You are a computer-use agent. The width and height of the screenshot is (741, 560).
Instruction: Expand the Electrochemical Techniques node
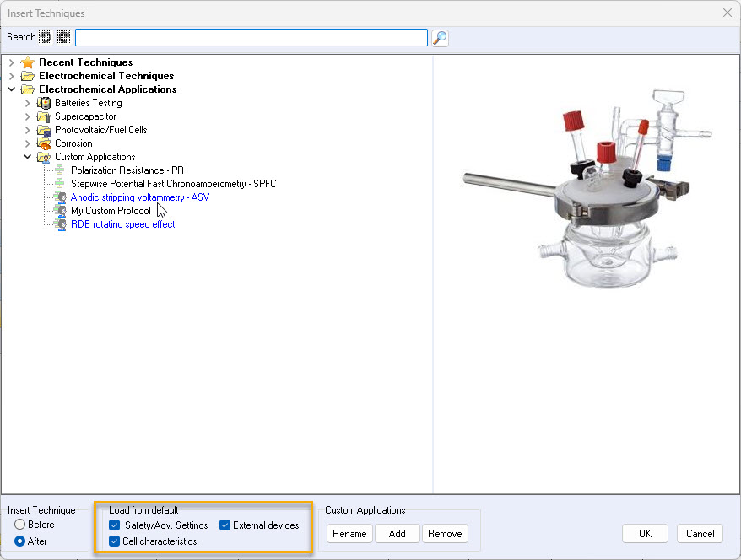pyautogui.click(x=11, y=76)
